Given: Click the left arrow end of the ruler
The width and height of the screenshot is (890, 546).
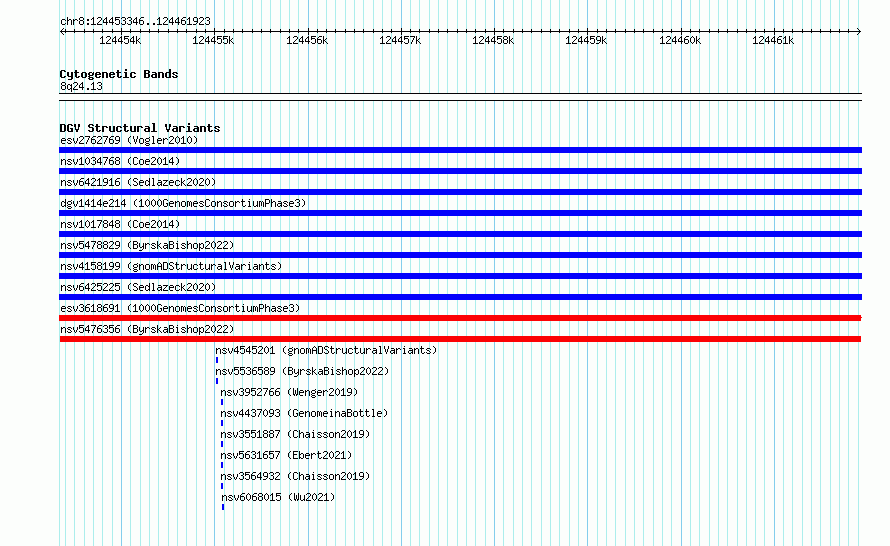Looking at the screenshot, I should tap(62, 31).
